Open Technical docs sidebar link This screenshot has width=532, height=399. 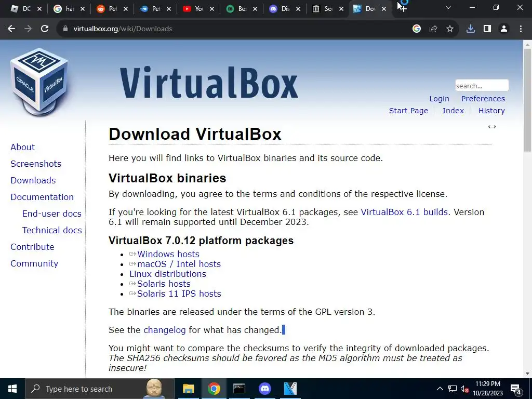click(52, 230)
